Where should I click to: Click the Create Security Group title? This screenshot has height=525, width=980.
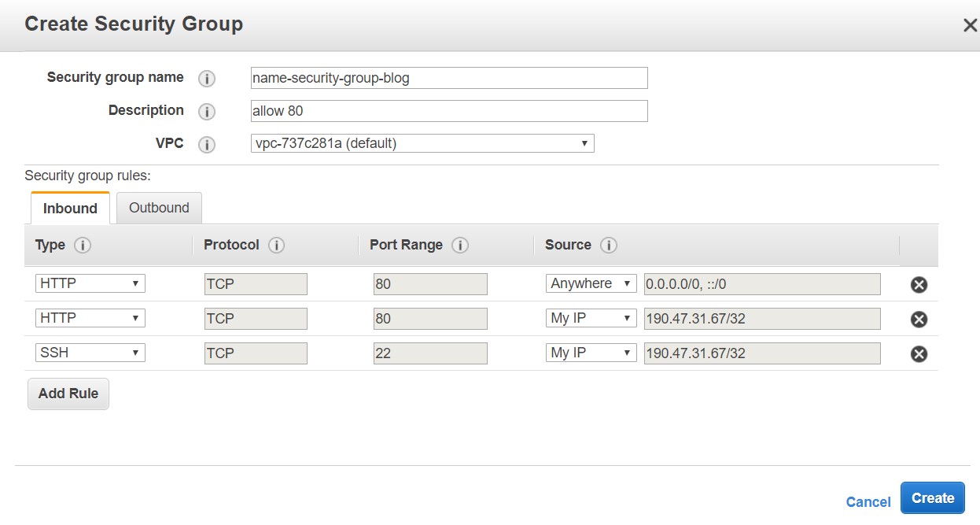pyautogui.click(x=134, y=24)
